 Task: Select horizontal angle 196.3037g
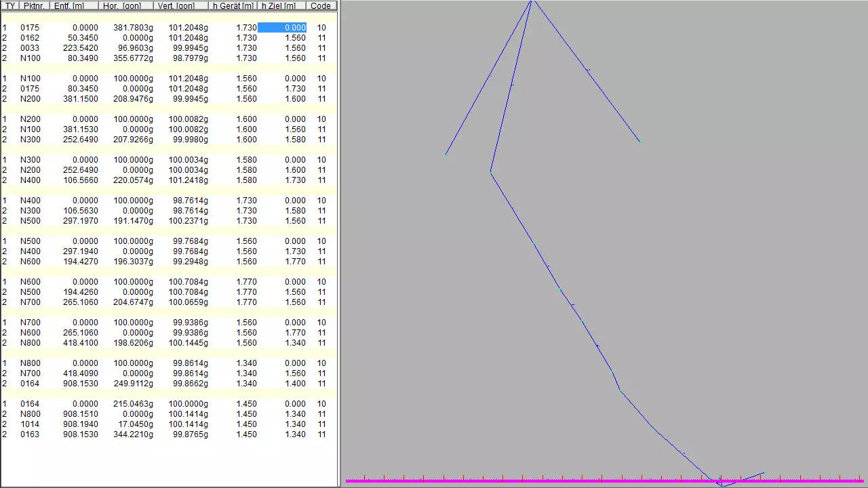pos(133,262)
